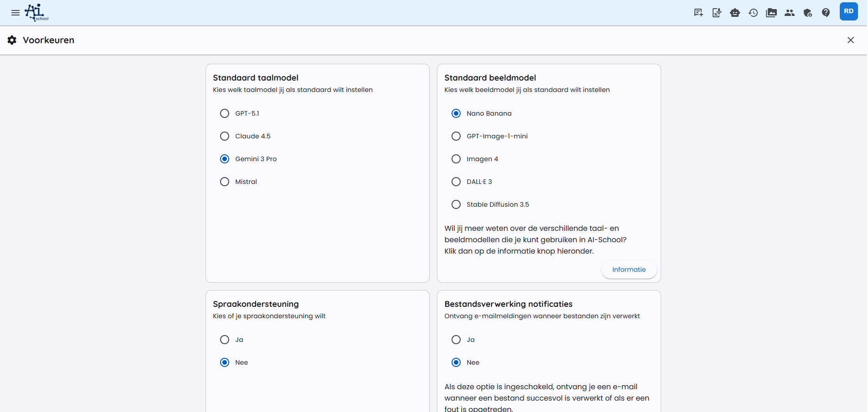Click the AI-School logo
Image resolution: width=868 pixels, height=412 pixels.
pos(36,12)
